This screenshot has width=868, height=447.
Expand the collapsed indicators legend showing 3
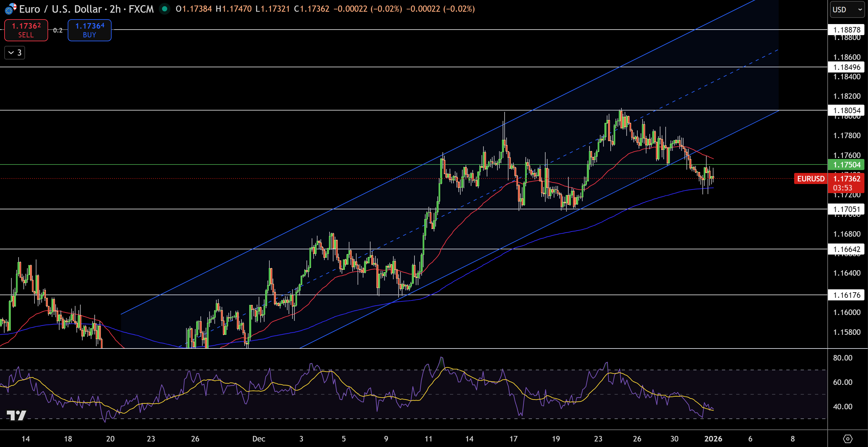coord(15,53)
